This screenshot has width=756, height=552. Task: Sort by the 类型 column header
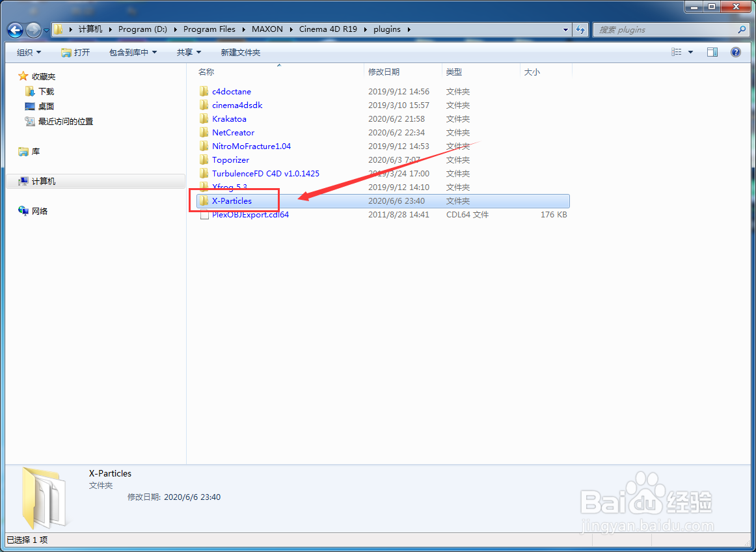[x=453, y=72]
